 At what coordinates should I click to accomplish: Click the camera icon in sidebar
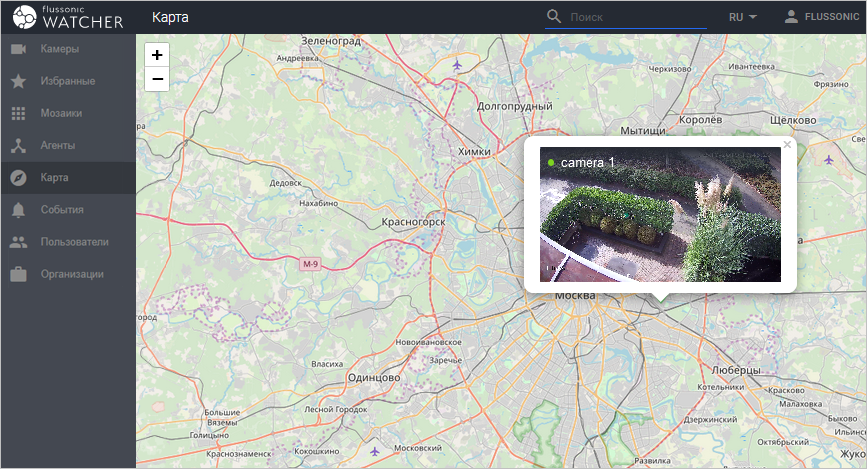(18, 49)
